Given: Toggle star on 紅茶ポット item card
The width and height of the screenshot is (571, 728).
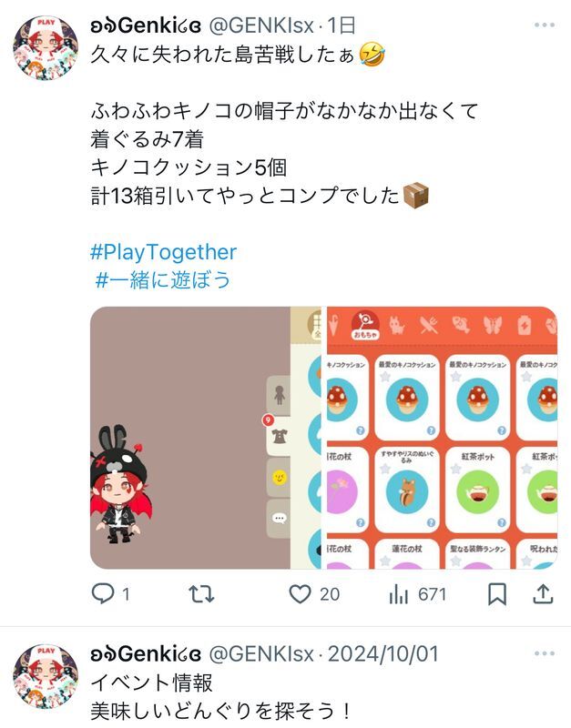Looking at the screenshot, I should coord(455,469).
